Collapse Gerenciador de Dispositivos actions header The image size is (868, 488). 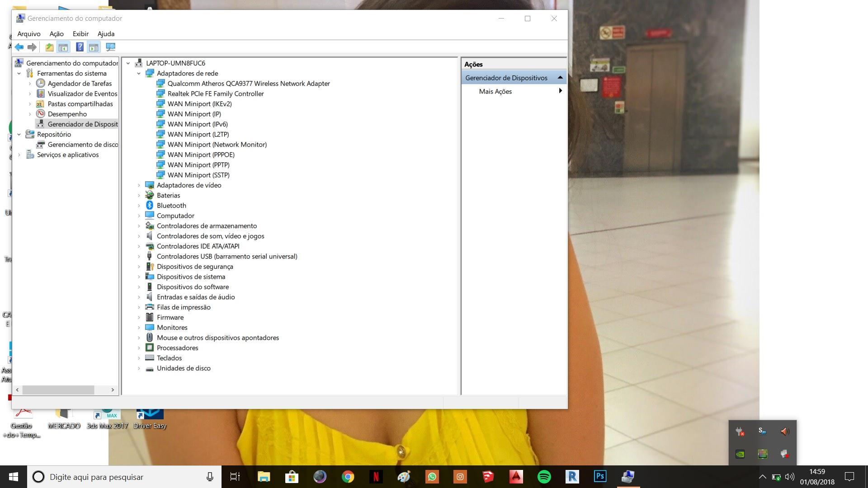[560, 77]
